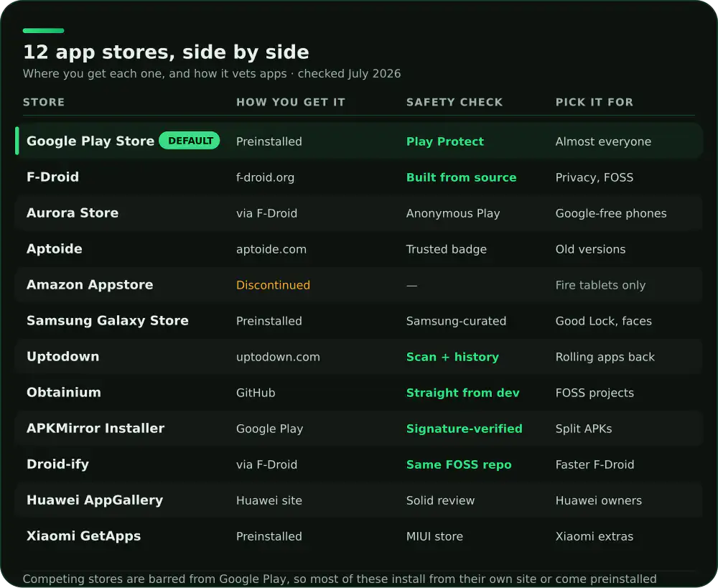Select the Uptodown store name
The width and height of the screenshot is (718, 588).
tap(62, 356)
